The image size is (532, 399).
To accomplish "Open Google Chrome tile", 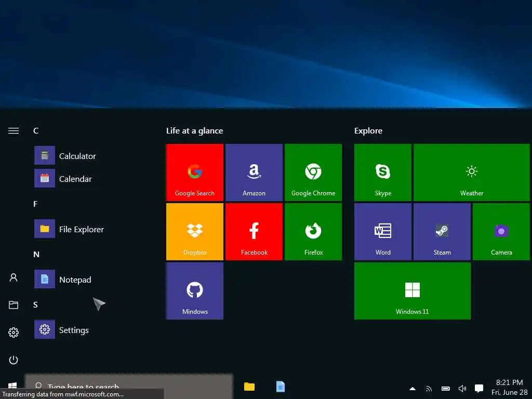I will click(x=313, y=172).
